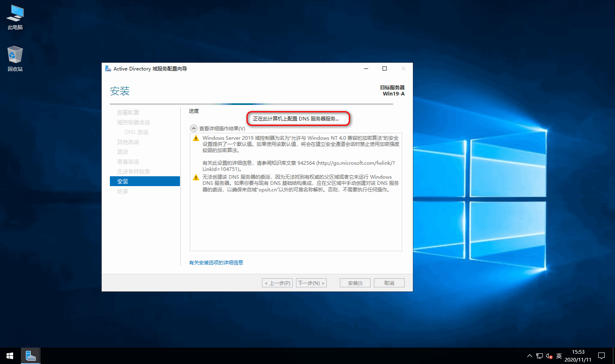Open the clock showing 15:53
Image resolution: width=615 pixels, height=364 pixels.
[578, 352]
